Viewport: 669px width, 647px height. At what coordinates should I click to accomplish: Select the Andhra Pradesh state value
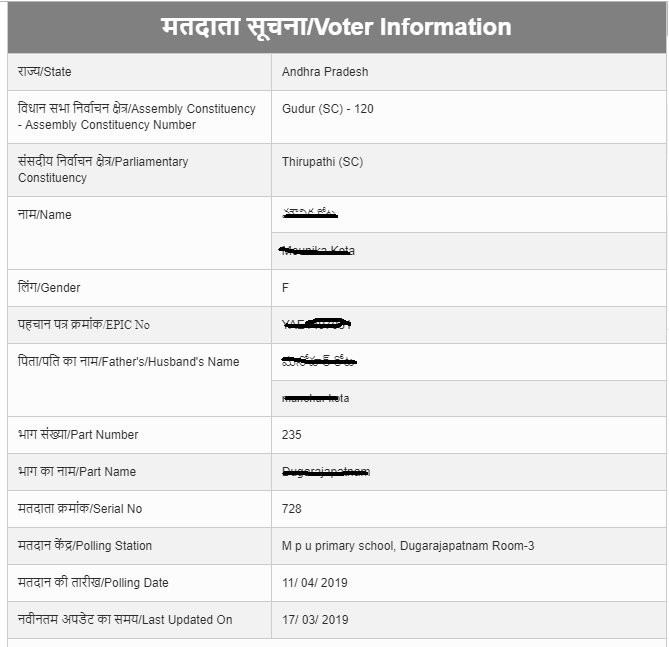[x=325, y=72]
